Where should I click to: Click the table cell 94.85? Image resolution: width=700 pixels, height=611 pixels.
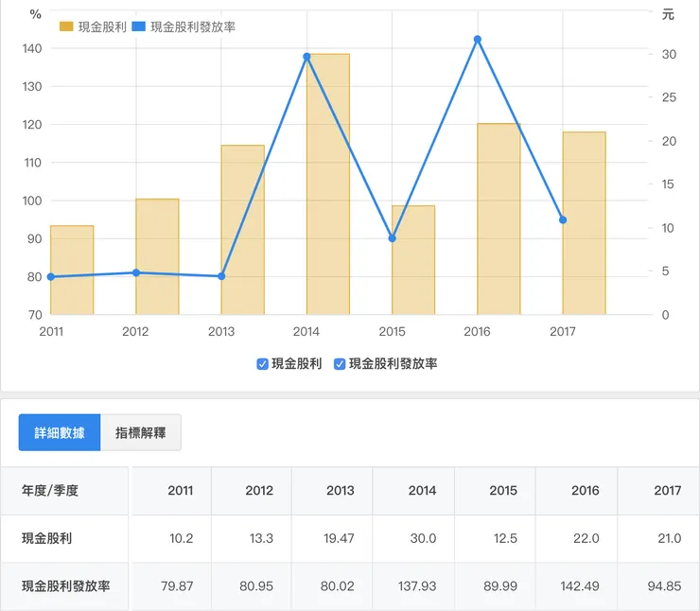664,586
